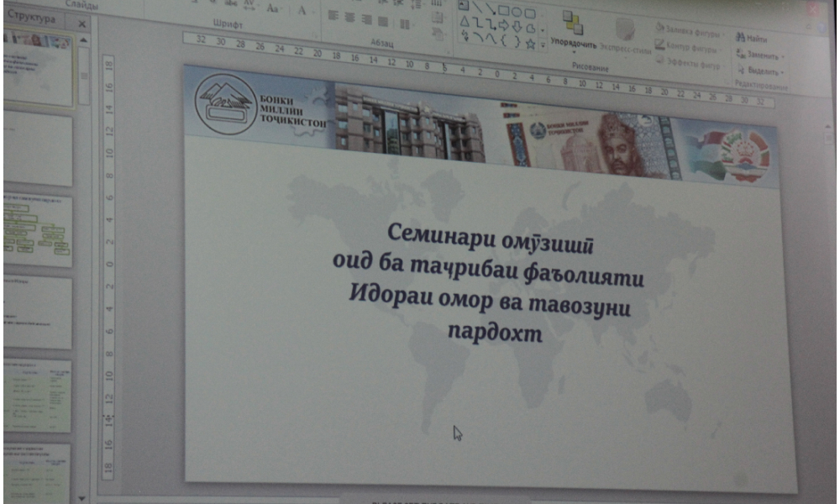
Task: Close the slide thumbnails pane
Action: 81,24
